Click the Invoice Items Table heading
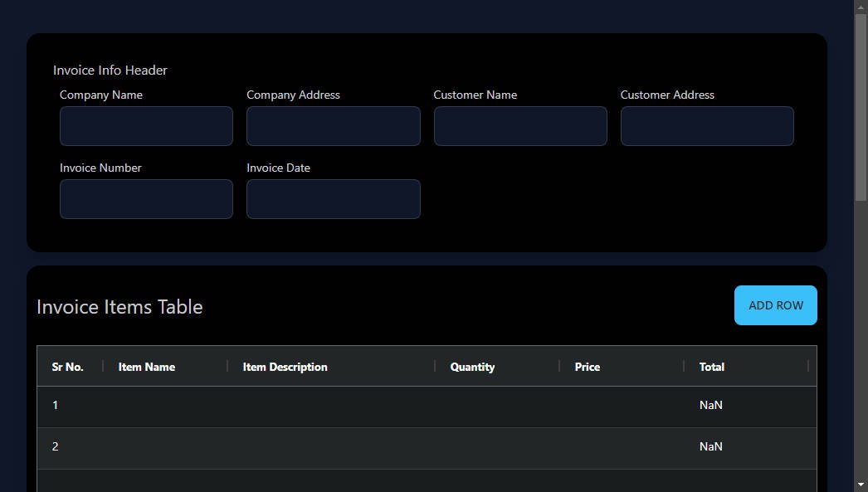This screenshot has width=868, height=492. (119, 306)
